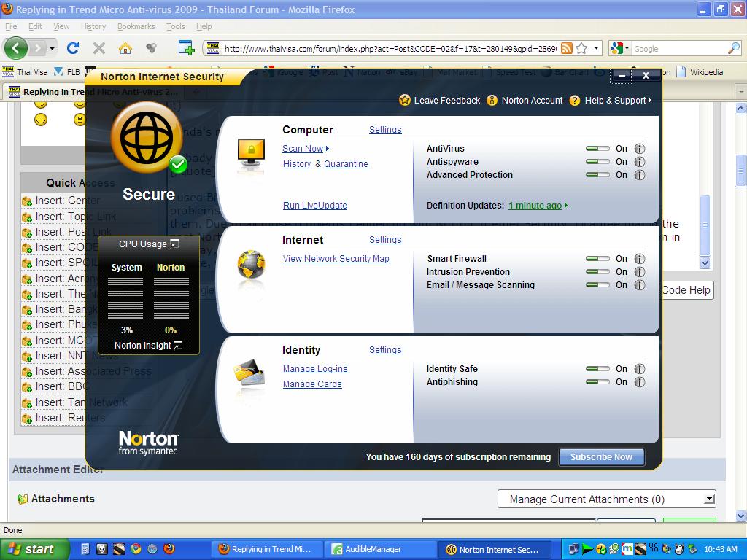Click the Help & Support question icon

click(575, 101)
